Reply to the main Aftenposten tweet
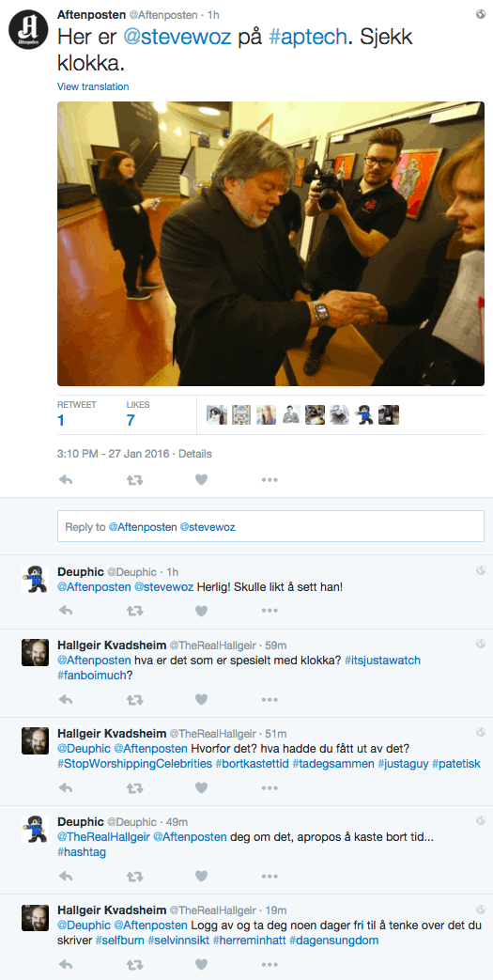This screenshot has height=980, width=493. point(66,479)
